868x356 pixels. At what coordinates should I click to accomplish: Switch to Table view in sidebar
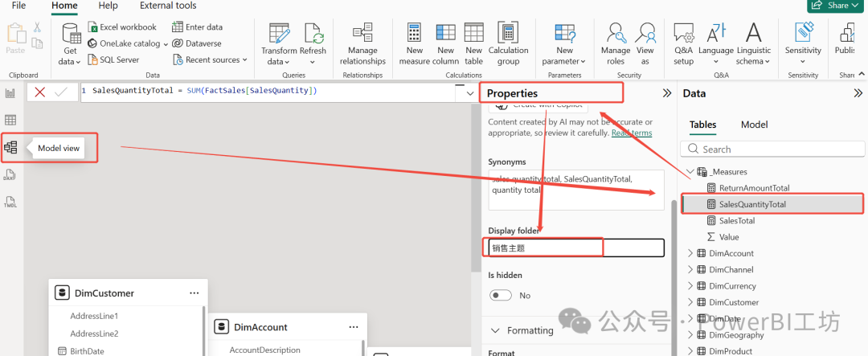(x=10, y=121)
